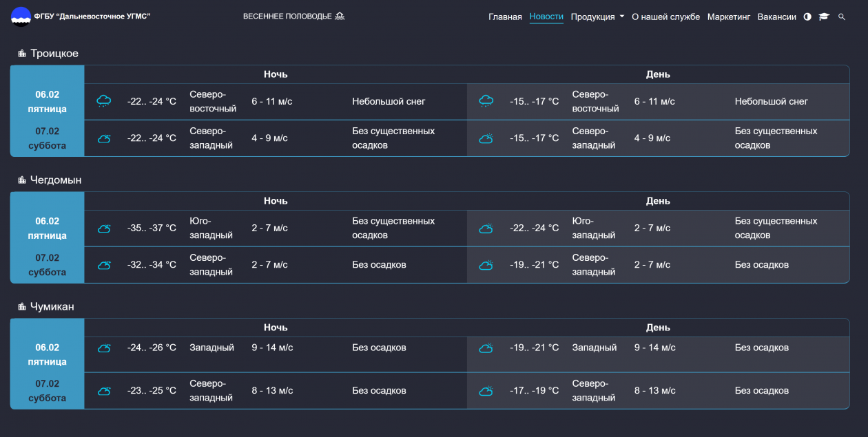Click the city icon next to Троицкое
The image size is (868, 437).
[22, 54]
